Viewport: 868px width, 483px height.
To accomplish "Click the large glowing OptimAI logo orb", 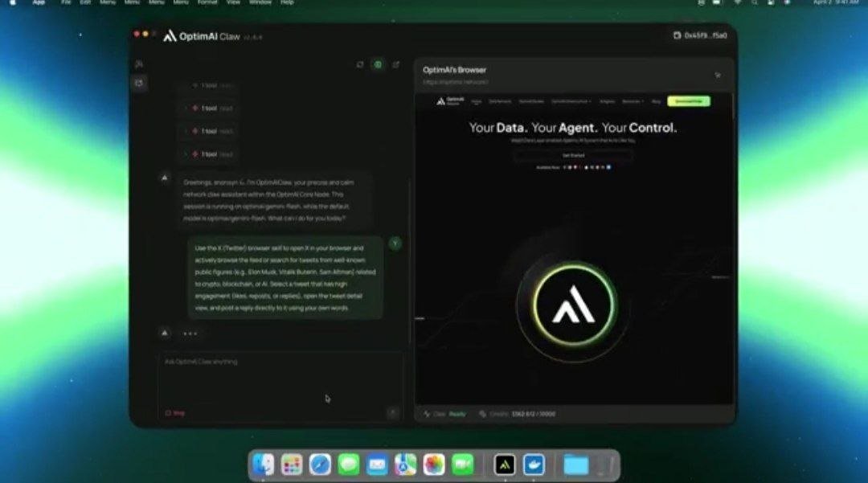I will (x=574, y=305).
